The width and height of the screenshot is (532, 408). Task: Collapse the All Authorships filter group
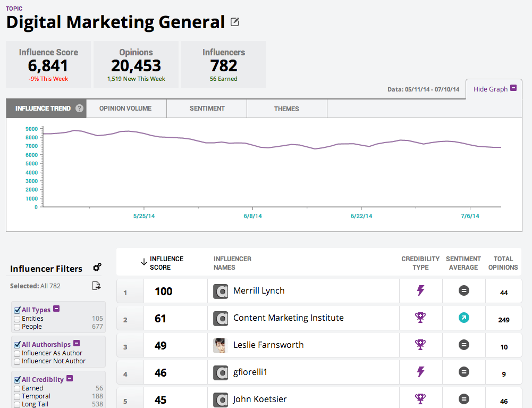click(x=77, y=344)
